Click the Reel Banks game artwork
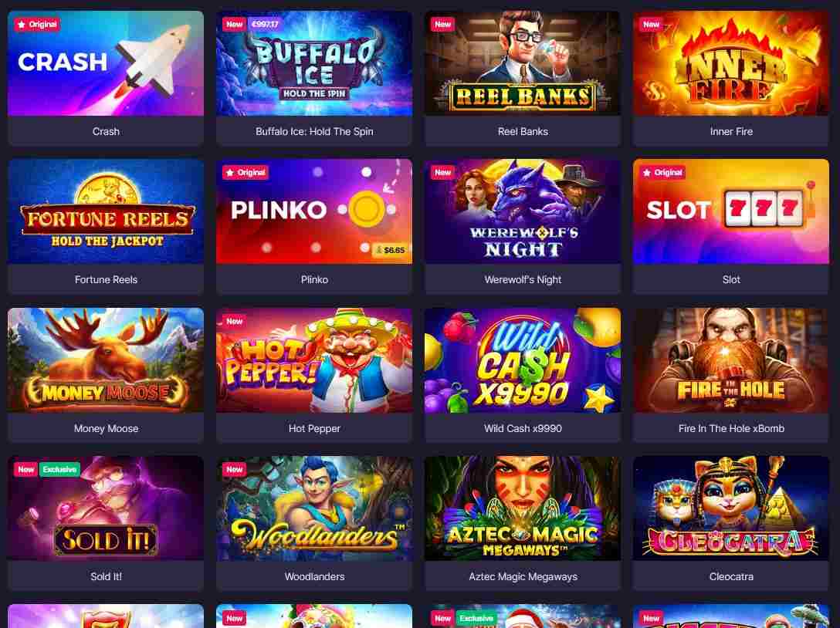This screenshot has height=628, width=840. [523, 63]
